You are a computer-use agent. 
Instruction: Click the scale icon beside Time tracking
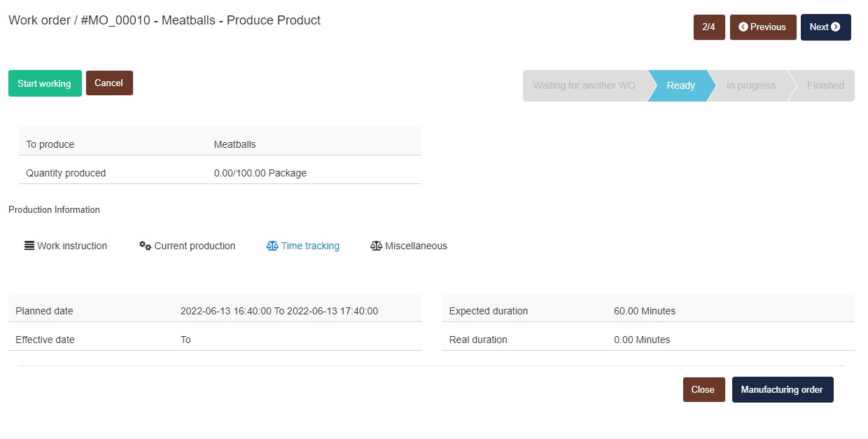(x=272, y=246)
